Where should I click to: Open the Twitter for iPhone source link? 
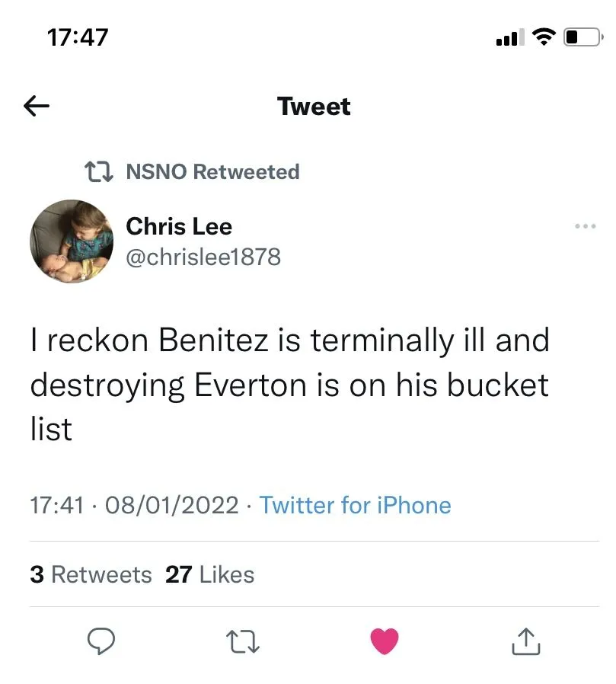[355, 505]
